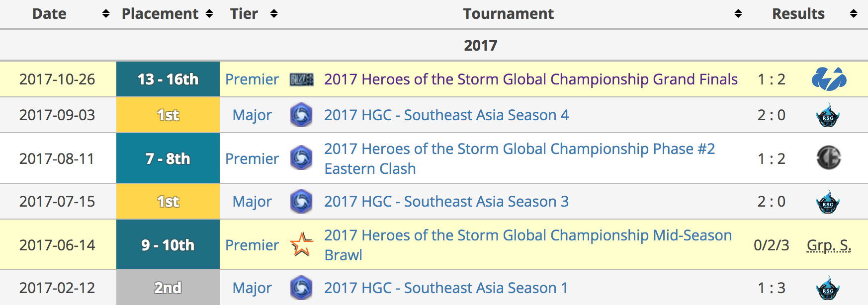Sort the table by Tier column
Screen dimensions: 868x305
click(x=274, y=14)
